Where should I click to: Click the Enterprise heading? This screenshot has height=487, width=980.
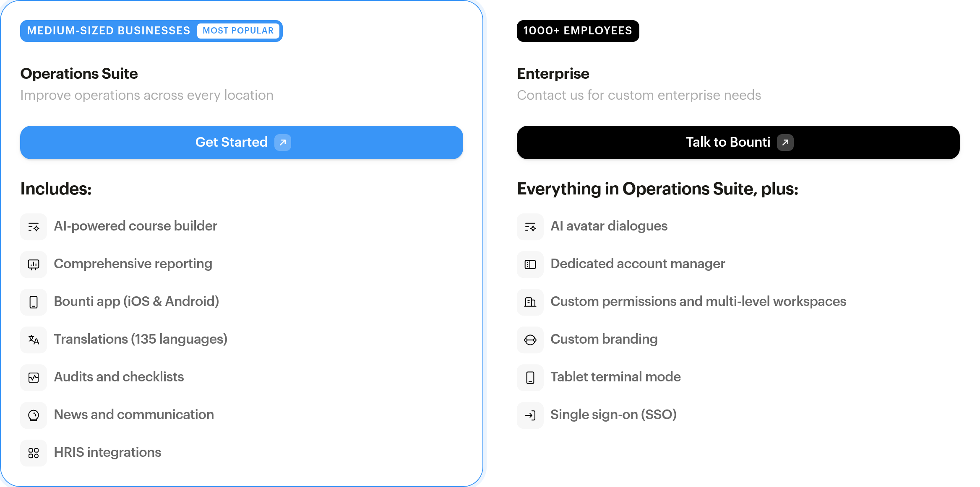(x=553, y=74)
